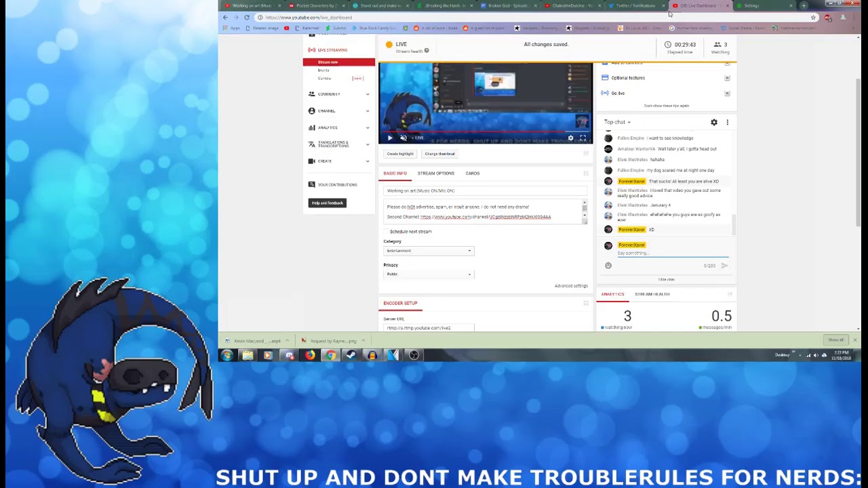Open a new browser tab

[804, 5]
